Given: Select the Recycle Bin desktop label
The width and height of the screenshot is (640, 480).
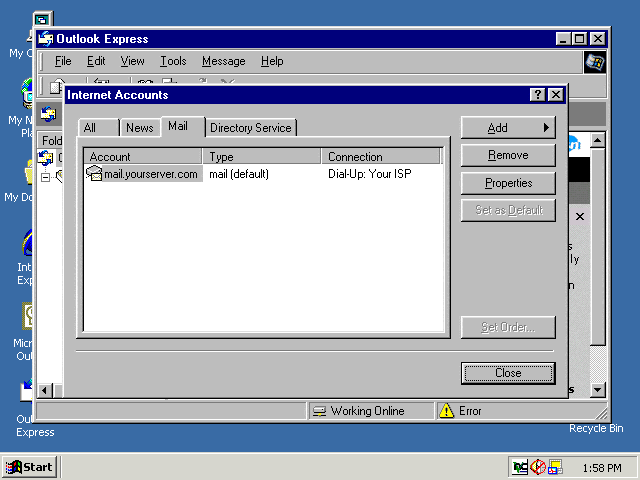Looking at the screenshot, I should [596, 428].
